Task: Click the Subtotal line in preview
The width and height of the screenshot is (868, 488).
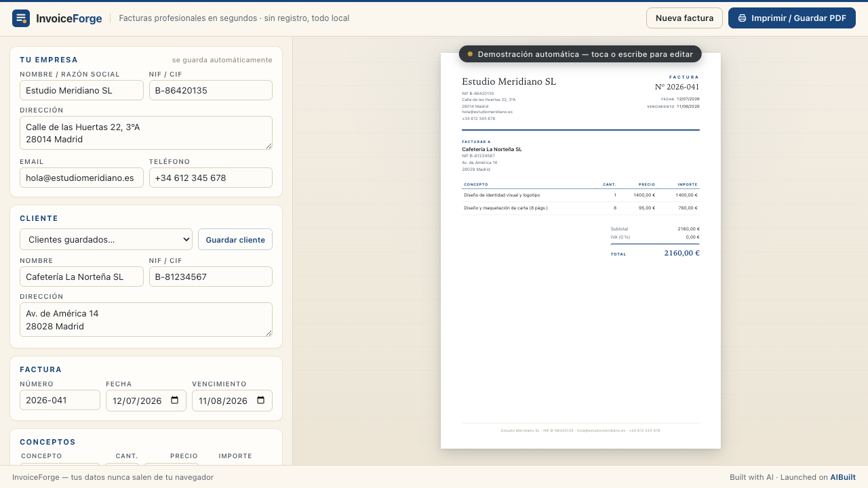Action: tap(655, 228)
